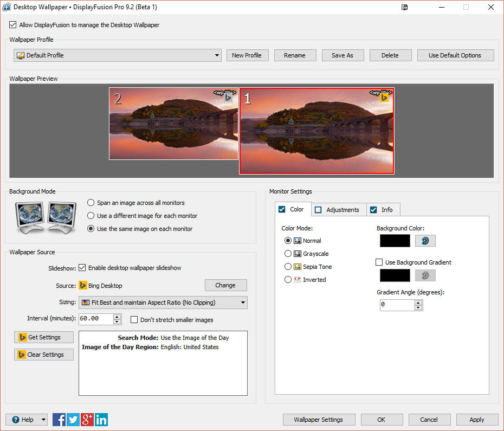The image size is (504, 431).
Task: Click the title bar window-move icon
Action: tap(405, 8)
